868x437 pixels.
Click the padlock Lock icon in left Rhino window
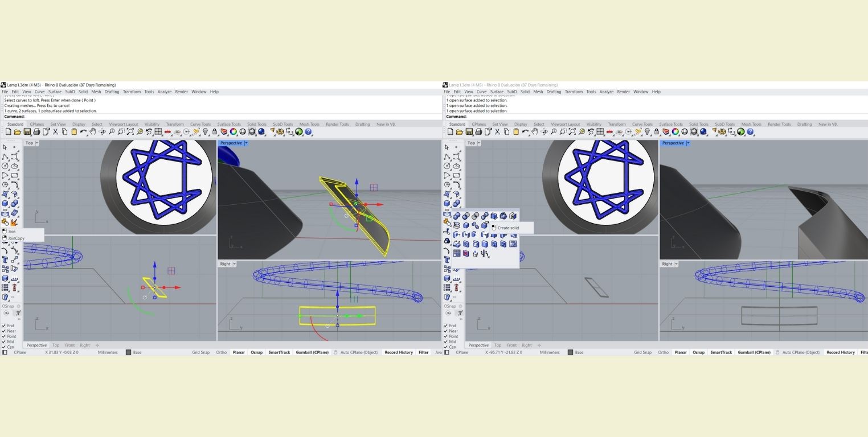point(214,131)
